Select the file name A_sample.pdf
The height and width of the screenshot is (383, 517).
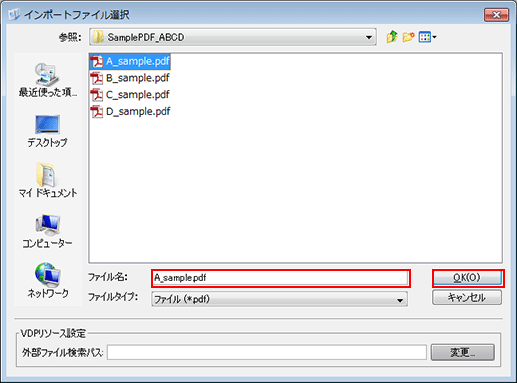pyautogui.click(x=138, y=61)
